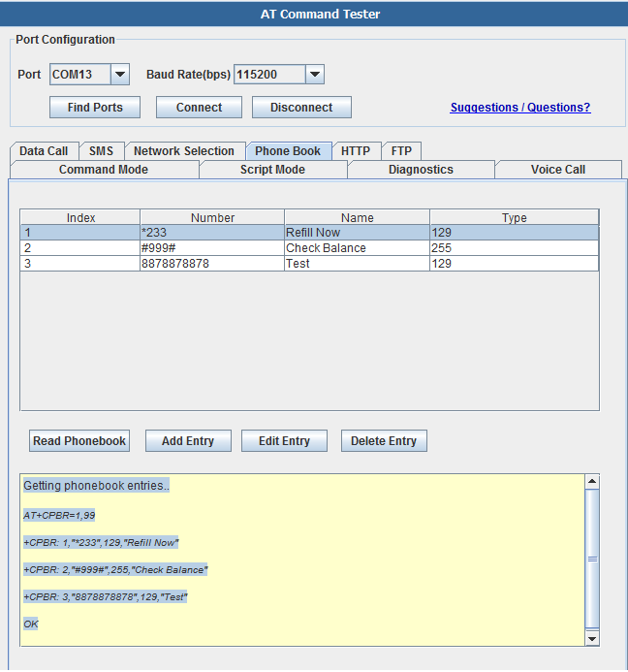Select the 8878878878 number cell
The image size is (628, 672).
(212, 264)
